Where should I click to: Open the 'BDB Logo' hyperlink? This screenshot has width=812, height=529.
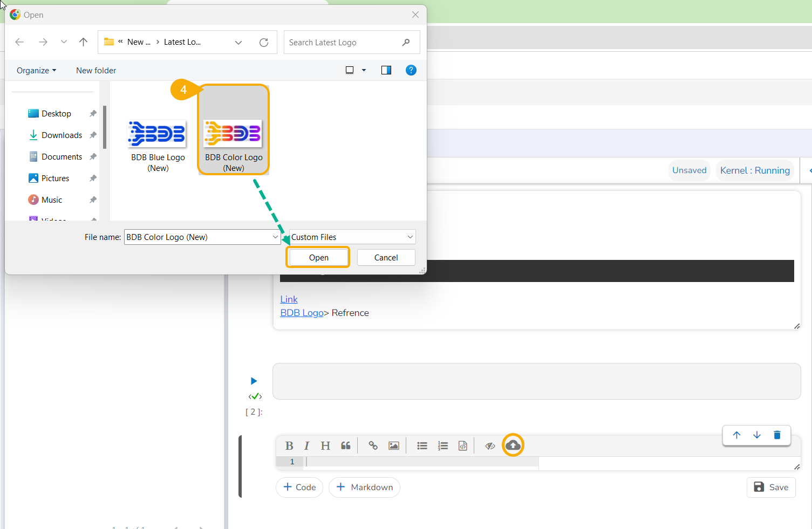point(302,313)
